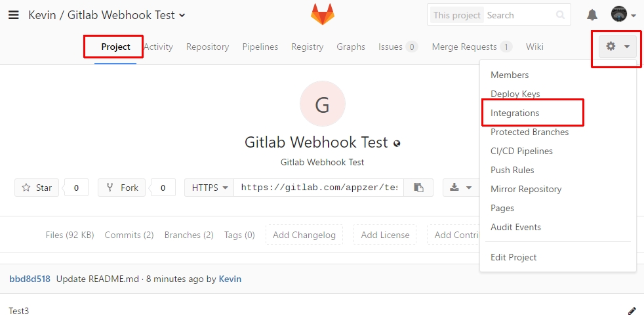Open the HTTPS protocol dropdown

(209, 188)
